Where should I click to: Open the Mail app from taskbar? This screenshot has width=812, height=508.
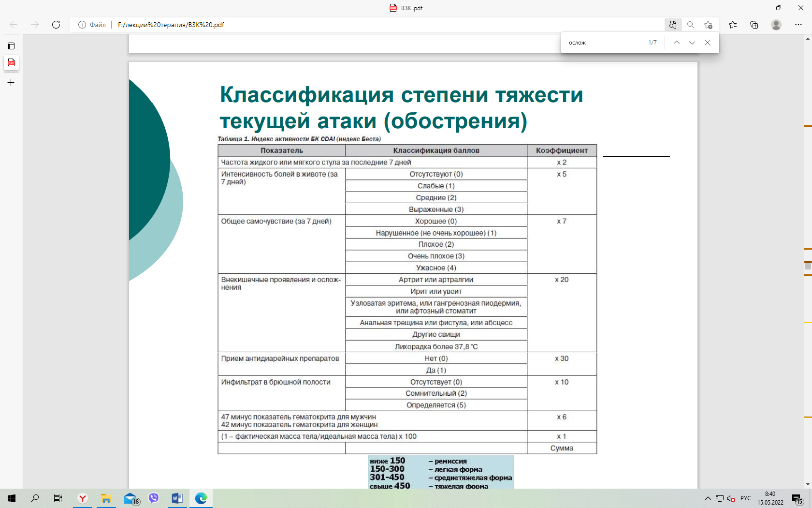[x=130, y=498]
